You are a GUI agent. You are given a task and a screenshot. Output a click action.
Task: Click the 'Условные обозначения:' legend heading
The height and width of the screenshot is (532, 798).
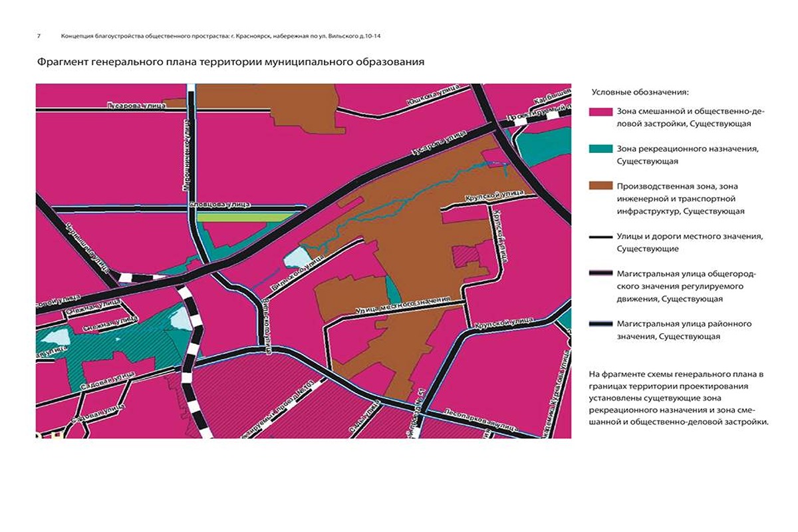[639, 92]
